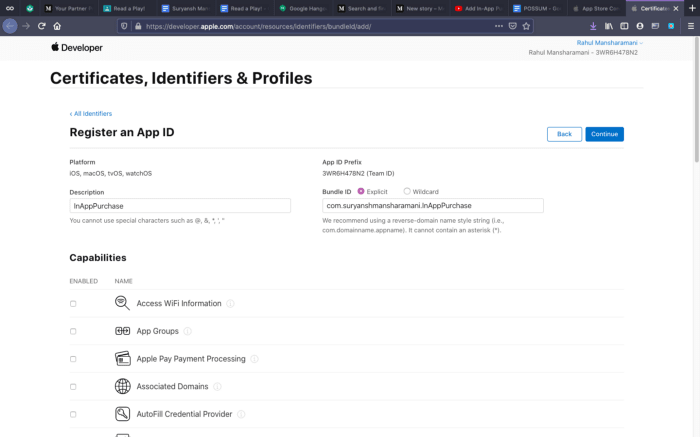The width and height of the screenshot is (700, 437).
Task: Click the 'iOS, macOS, tvOS, watchOS' platform text
Action: tap(111, 173)
